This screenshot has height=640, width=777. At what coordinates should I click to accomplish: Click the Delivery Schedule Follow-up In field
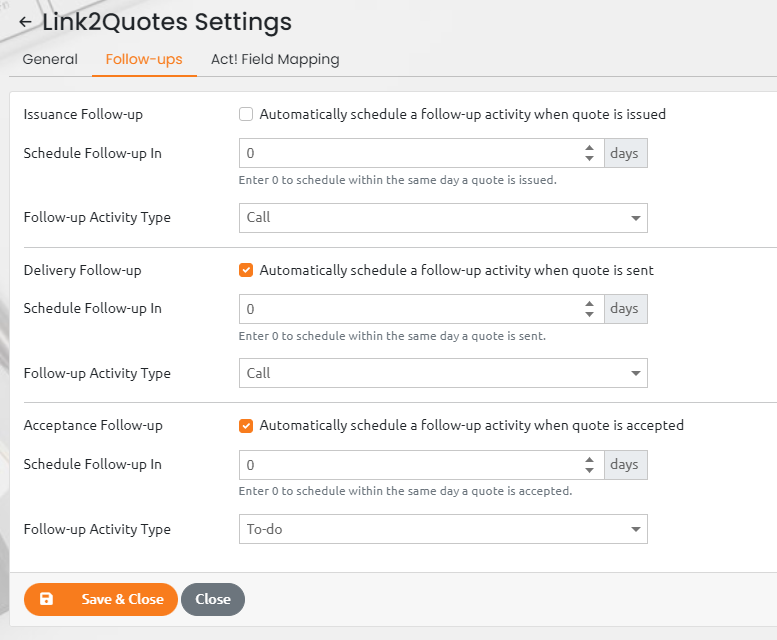(421, 309)
